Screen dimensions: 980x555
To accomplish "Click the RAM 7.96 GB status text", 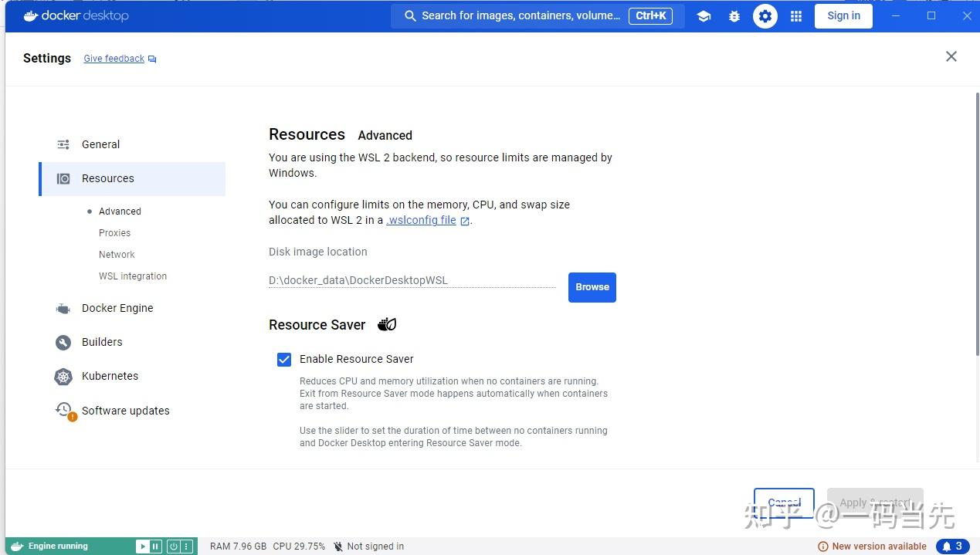I will coord(238,547).
